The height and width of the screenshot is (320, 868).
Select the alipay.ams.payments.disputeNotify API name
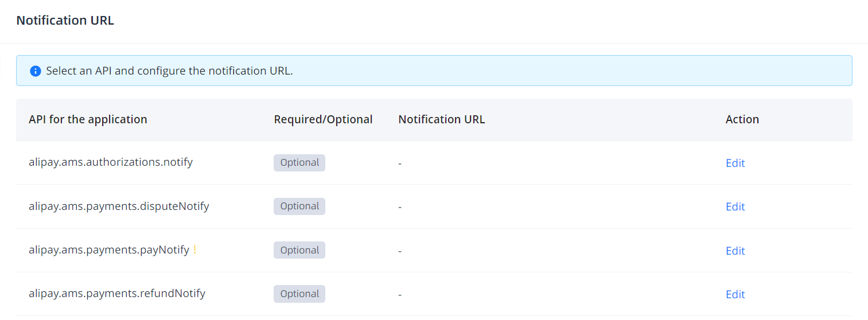(x=119, y=206)
